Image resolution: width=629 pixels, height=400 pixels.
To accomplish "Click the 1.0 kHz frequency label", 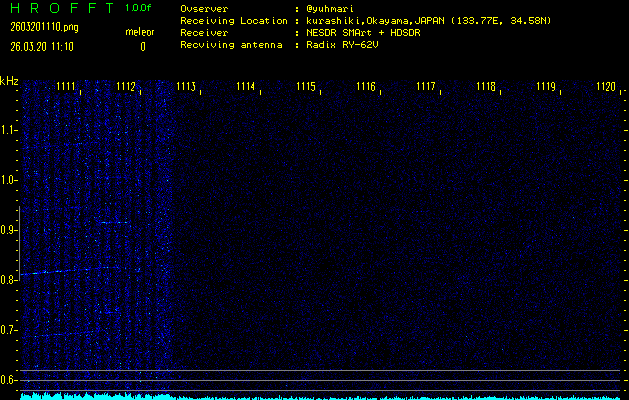I will 8,180.
